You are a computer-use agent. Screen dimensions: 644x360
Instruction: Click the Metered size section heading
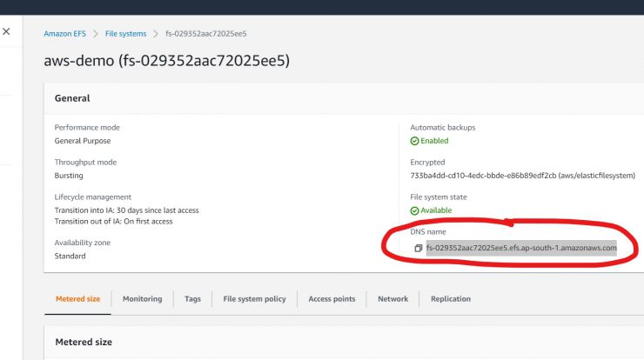coord(84,342)
